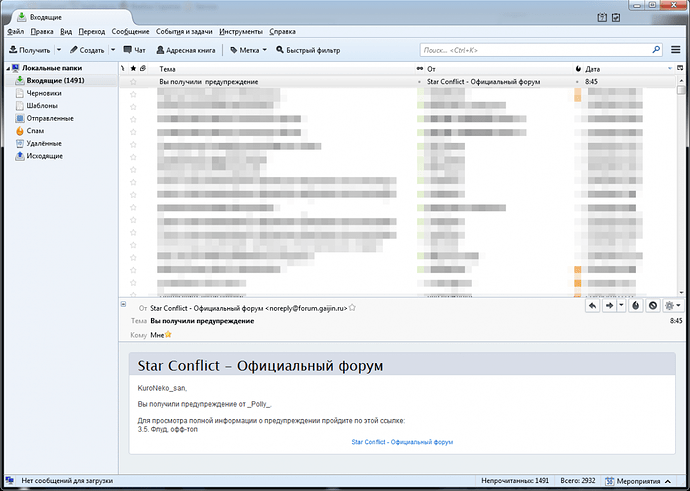Open the Исходящие outbox folder
The width and height of the screenshot is (690, 491).
(x=44, y=156)
